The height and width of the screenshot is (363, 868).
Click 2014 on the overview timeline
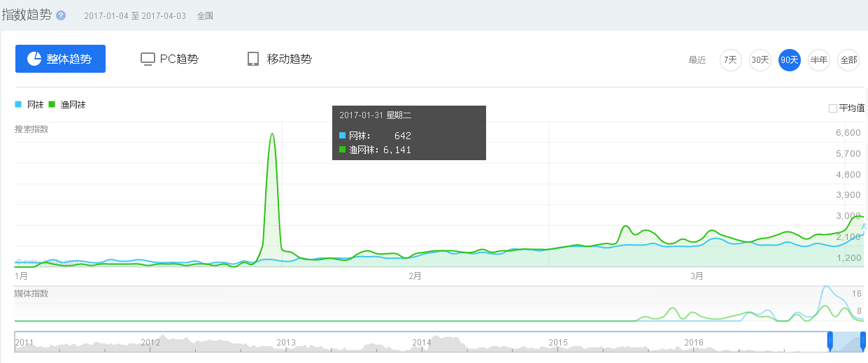422,343
